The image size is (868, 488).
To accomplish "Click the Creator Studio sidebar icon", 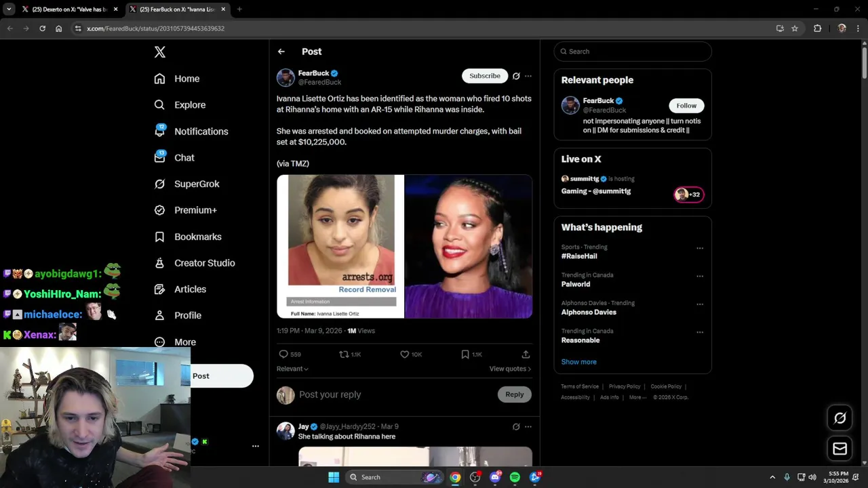I will (159, 263).
